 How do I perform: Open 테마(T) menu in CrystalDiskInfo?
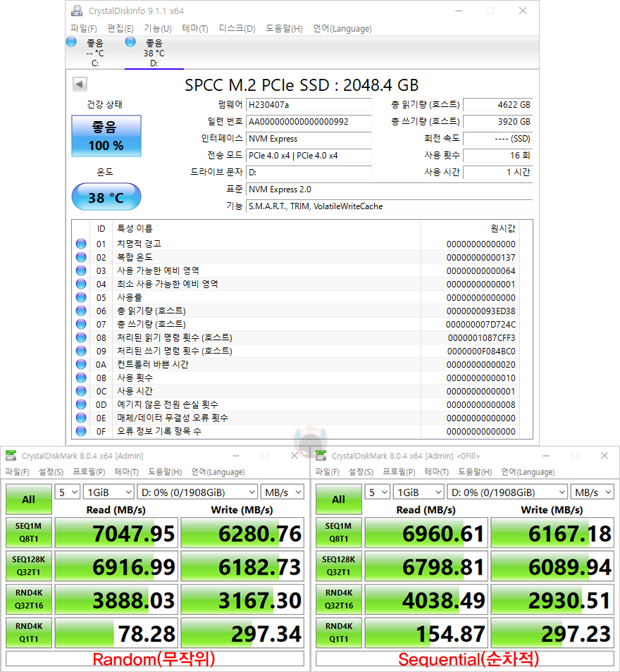tap(195, 28)
